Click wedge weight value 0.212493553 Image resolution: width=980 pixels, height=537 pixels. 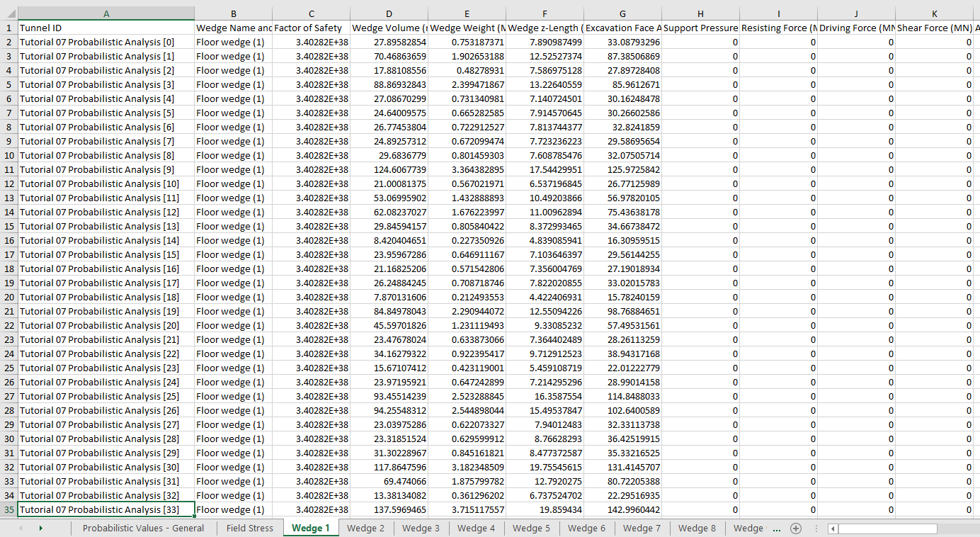click(467, 297)
